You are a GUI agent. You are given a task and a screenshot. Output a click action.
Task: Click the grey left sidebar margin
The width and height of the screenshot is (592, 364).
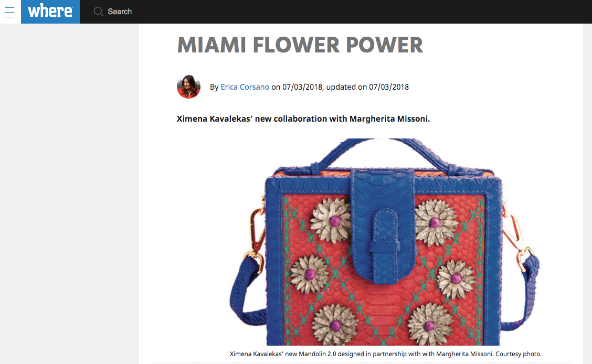click(x=69, y=194)
